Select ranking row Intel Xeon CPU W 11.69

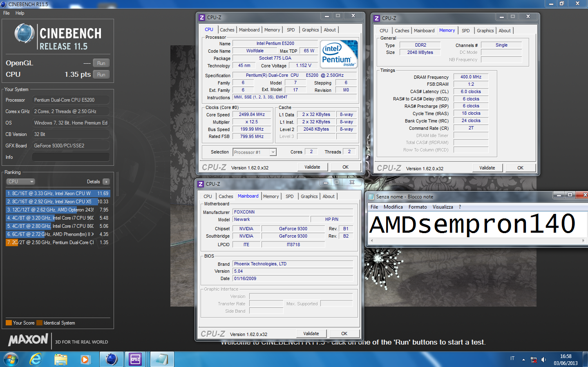tap(58, 194)
